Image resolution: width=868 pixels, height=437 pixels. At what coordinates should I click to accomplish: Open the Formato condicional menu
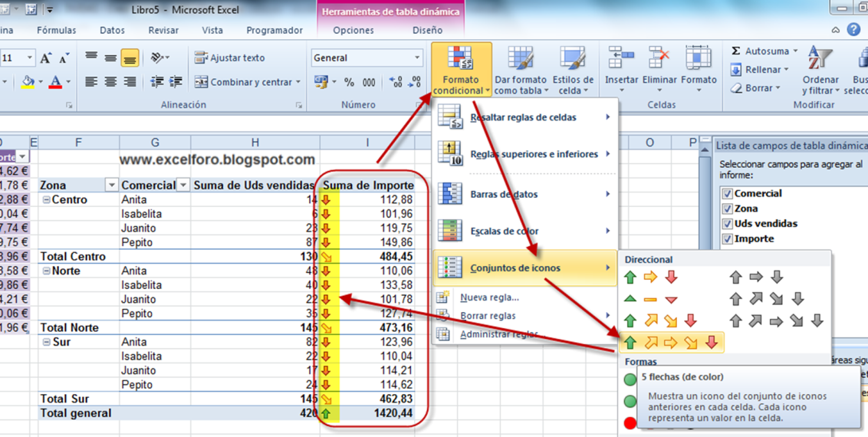(x=461, y=71)
